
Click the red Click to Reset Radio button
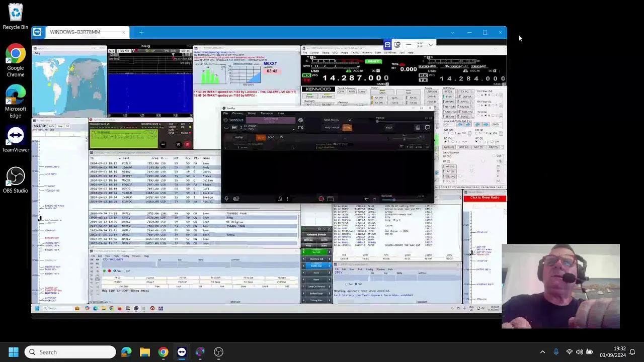(485, 198)
